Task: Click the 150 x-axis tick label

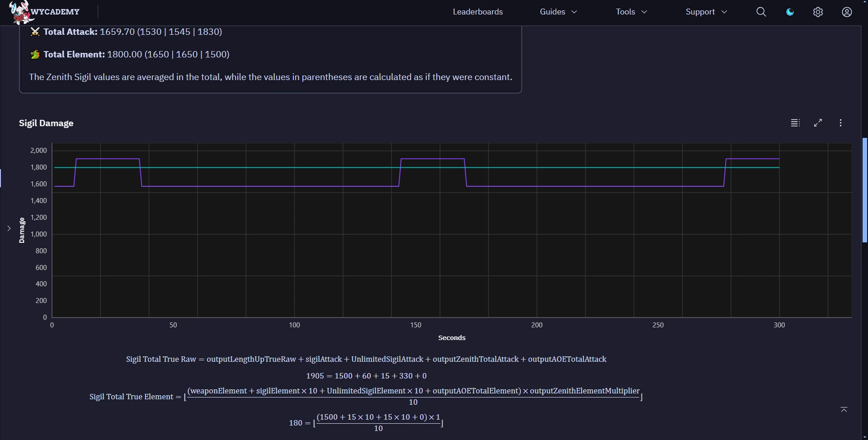Action: click(415, 325)
